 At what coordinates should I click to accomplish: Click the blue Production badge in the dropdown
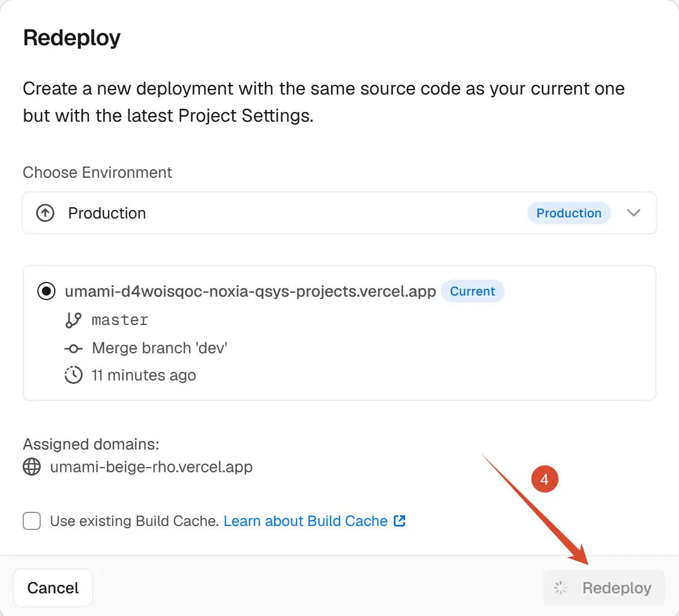(569, 213)
